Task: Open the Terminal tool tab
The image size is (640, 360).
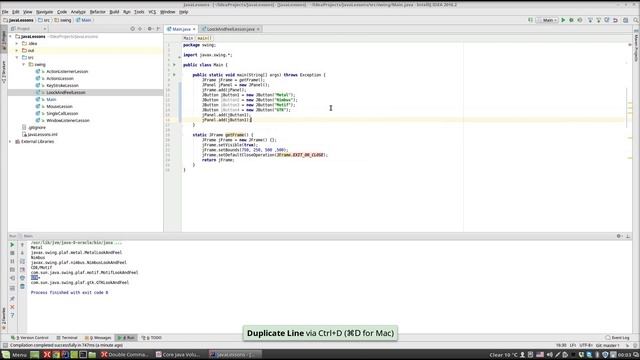Action: tap(67, 338)
